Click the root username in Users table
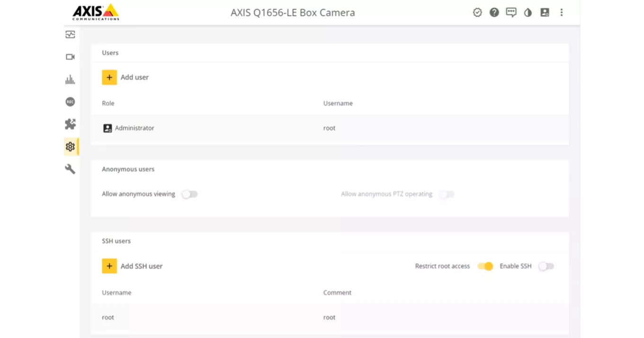Image resolution: width=644 pixels, height=338 pixels. 330,128
